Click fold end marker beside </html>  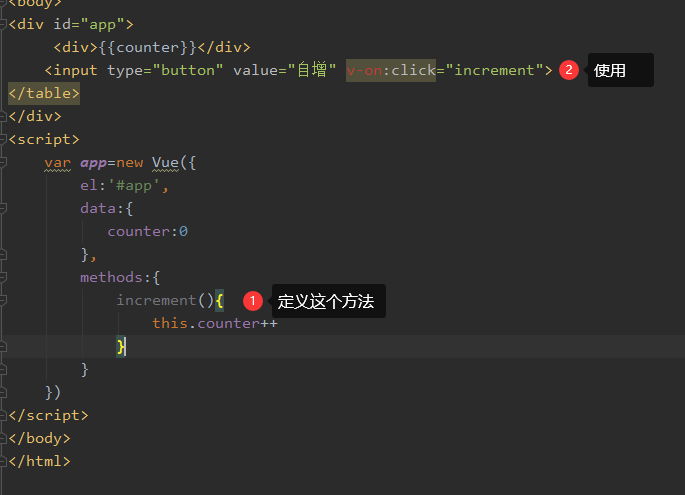3,461
